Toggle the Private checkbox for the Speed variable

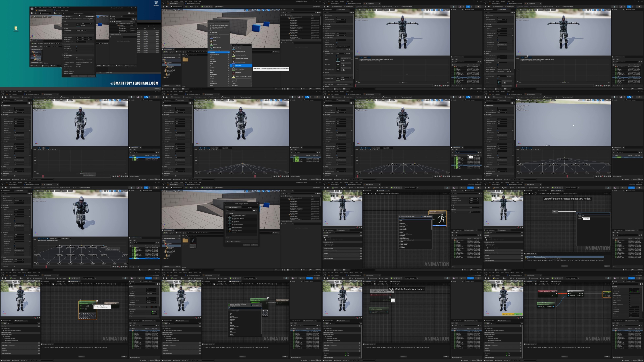pyautogui.click(x=630, y=302)
